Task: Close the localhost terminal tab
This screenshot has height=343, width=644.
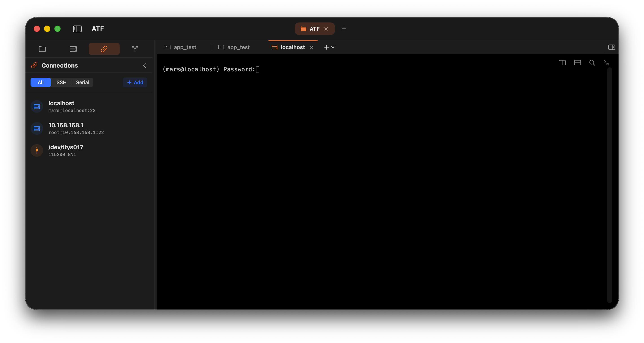Action: [x=311, y=47]
